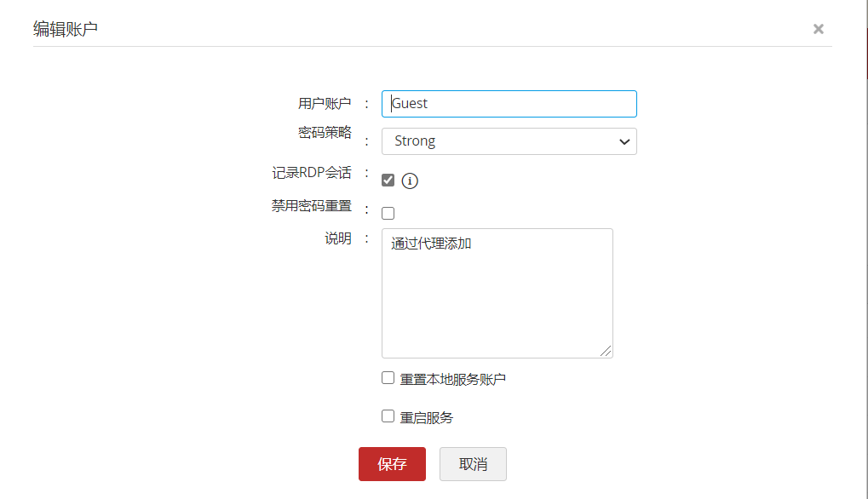Click the 编辑账户 dialog title
This screenshot has height=499, width=868.
pyautogui.click(x=66, y=29)
